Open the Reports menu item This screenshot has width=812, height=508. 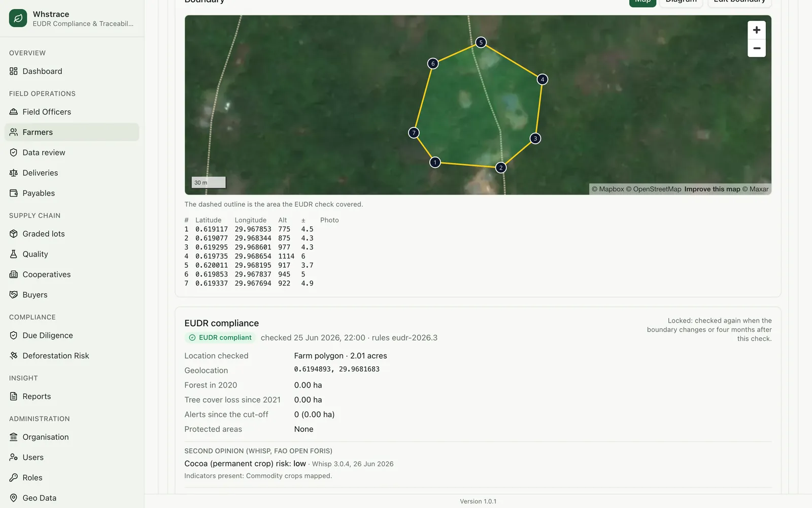pyautogui.click(x=72, y=396)
